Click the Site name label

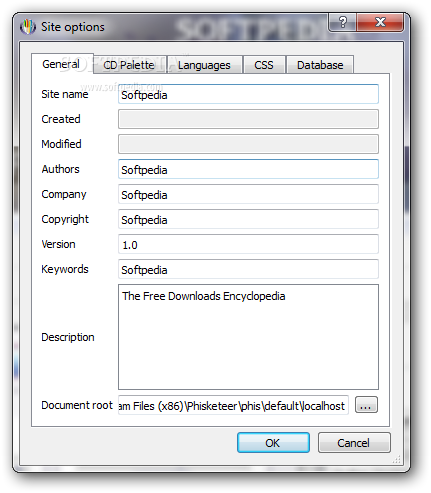point(65,94)
